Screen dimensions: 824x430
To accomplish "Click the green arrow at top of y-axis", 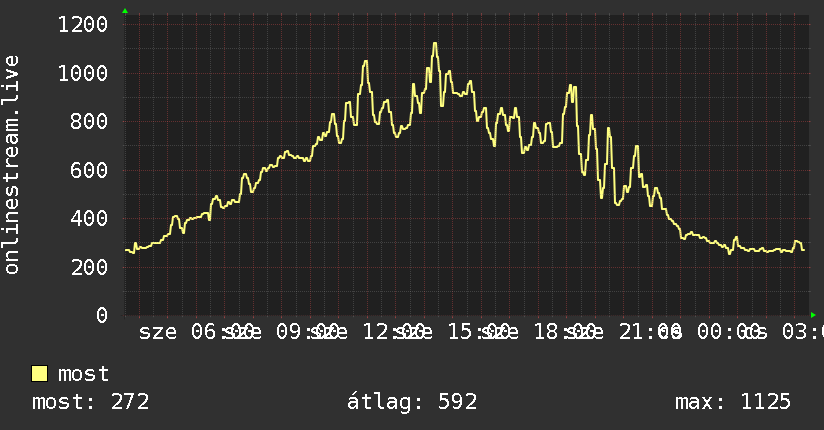I will coord(125,11).
